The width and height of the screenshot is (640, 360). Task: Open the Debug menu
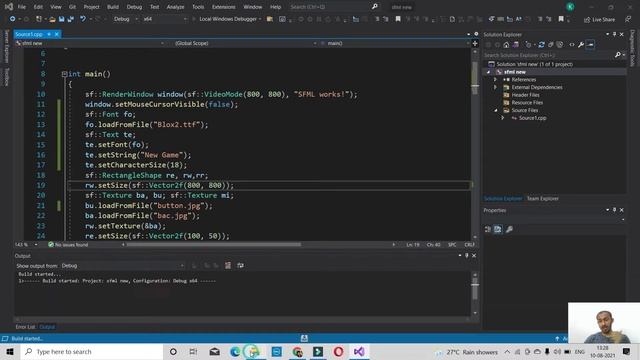click(134, 7)
